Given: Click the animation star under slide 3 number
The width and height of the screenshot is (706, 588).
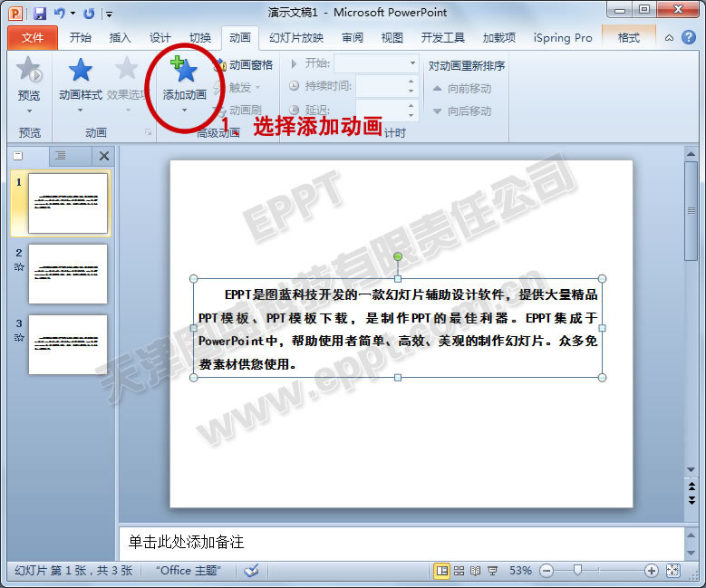Looking at the screenshot, I should 19,338.
